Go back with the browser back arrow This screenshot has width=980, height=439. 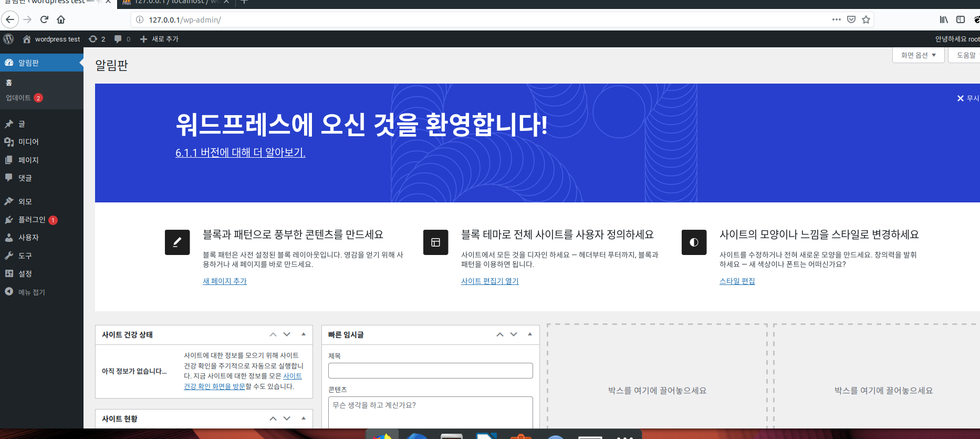[x=10, y=19]
